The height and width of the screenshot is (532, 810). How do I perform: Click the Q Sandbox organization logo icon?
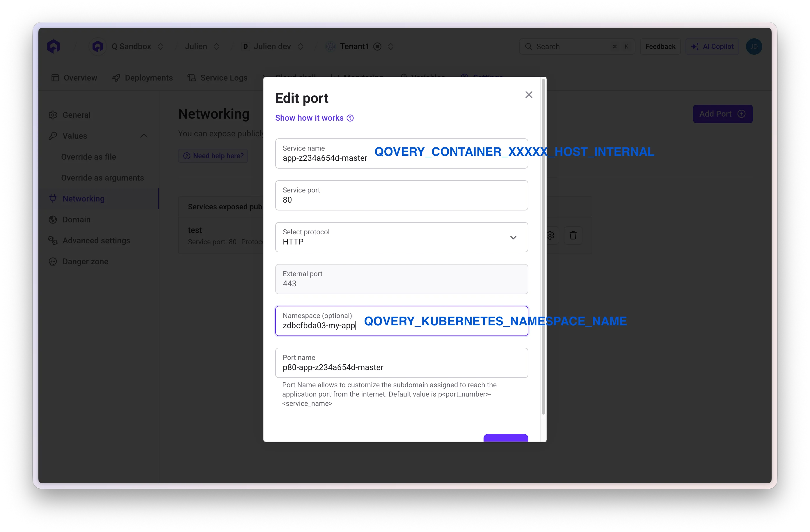(x=98, y=46)
